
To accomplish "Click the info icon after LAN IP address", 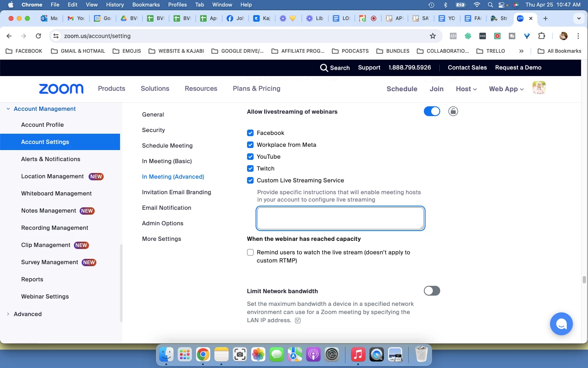I will pos(298,321).
